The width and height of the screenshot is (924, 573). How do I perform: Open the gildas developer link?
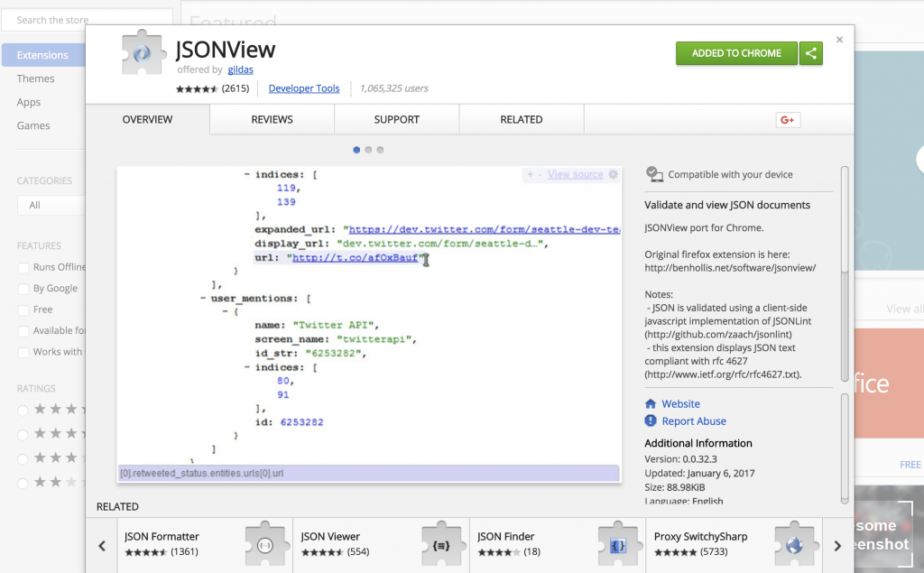tap(240, 69)
